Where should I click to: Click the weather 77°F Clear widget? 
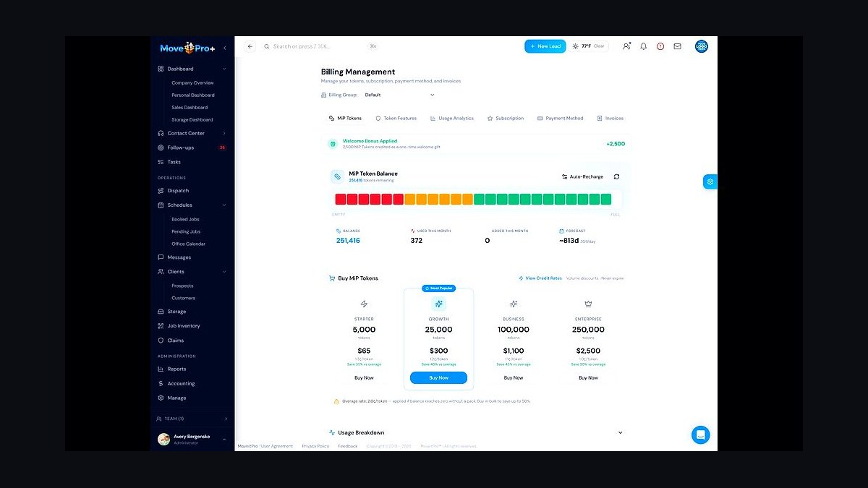(590, 46)
